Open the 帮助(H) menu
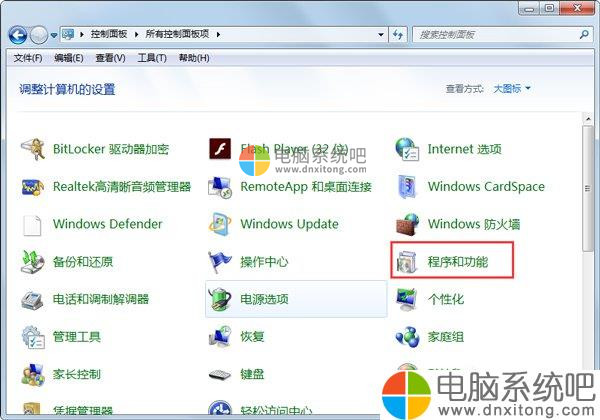 pyautogui.click(x=194, y=58)
